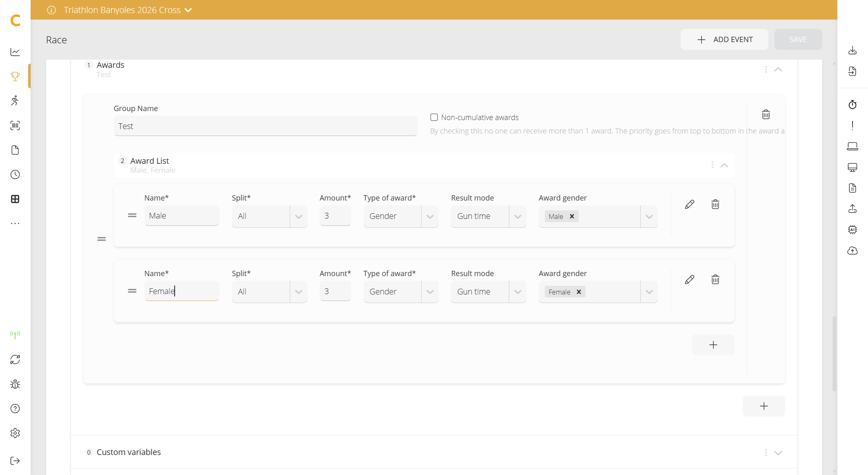Open the help question mark icon
868x475 pixels.
point(15,408)
